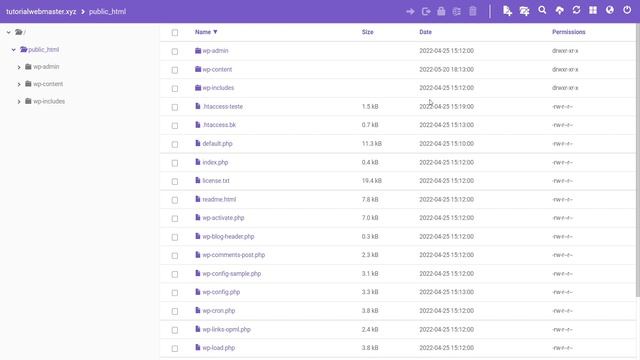The height and width of the screenshot is (360, 640).
Task: Refresh the file list with the reload icon
Action: [576, 10]
